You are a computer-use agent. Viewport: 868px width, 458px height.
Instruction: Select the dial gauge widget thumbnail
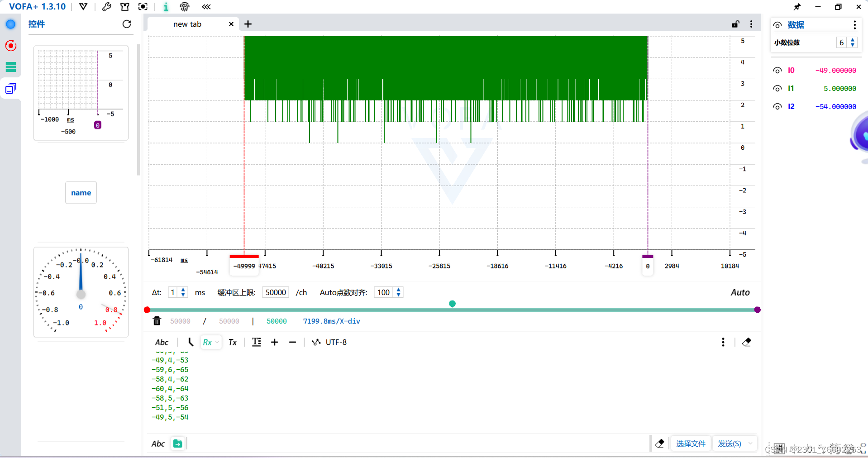point(81,292)
